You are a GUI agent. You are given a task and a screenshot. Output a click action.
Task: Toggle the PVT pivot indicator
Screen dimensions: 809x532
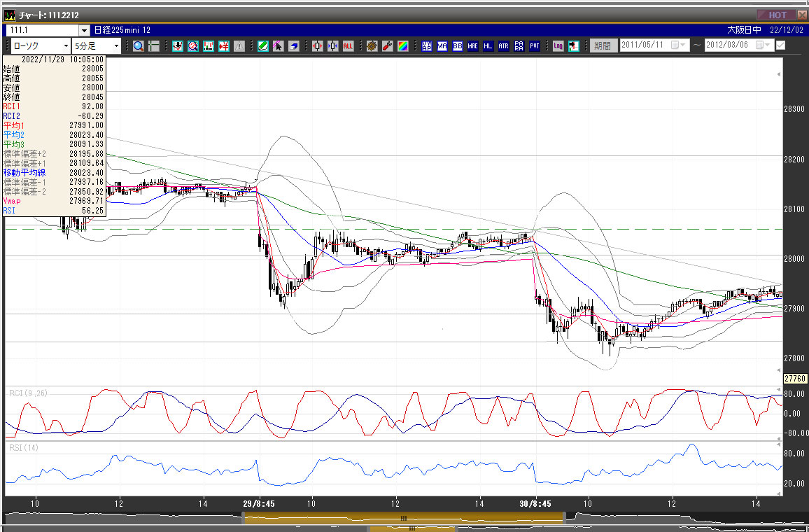pos(535,46)
